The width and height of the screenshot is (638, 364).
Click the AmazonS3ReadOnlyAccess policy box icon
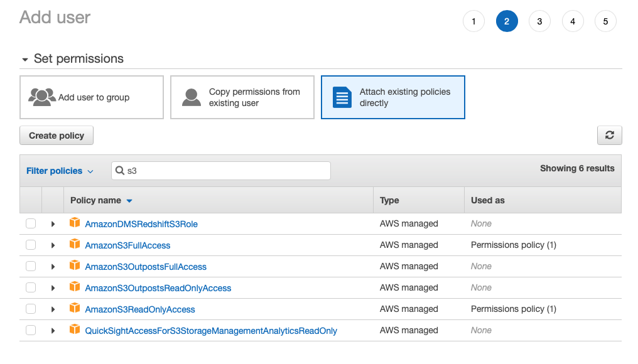pos(75,309)
